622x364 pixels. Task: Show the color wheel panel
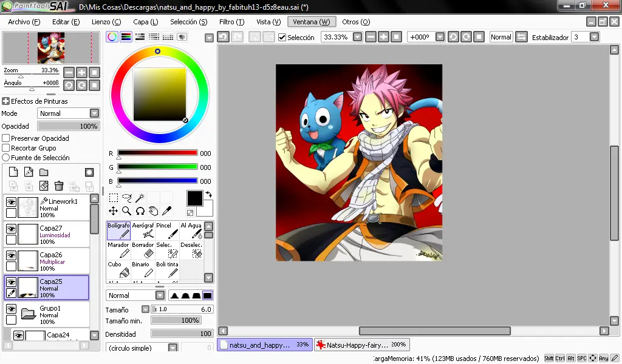pyautogui.click(x=112, y=37)
